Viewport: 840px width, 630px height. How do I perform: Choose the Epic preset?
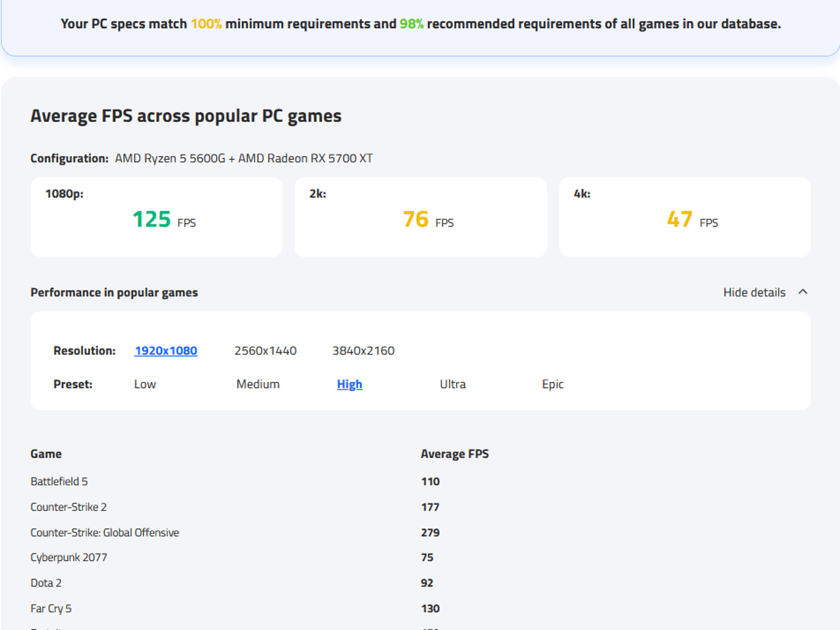[x=553, y=384]
